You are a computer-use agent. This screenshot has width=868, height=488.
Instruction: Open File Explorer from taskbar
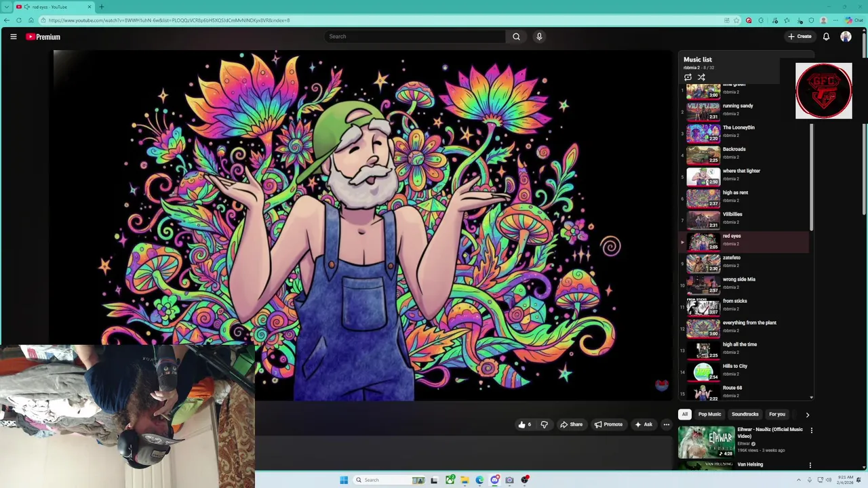[465, 480]
